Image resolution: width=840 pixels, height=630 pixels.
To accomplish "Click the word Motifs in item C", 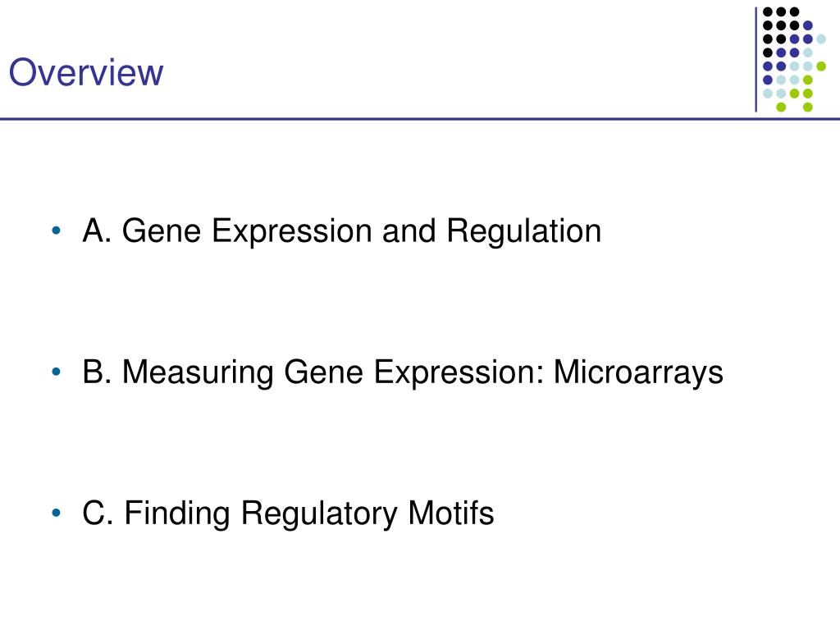I will pyautogui.click(x=450, y=513).
